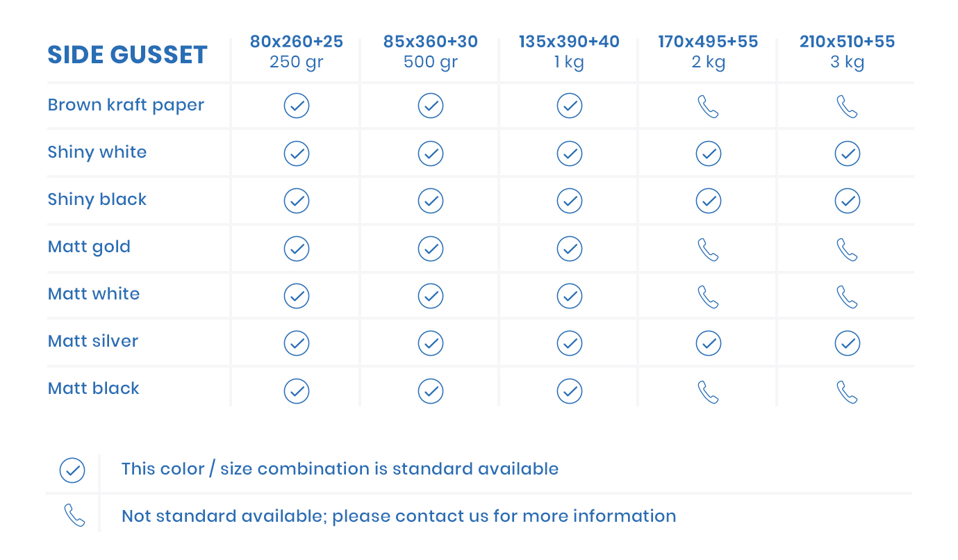Click the 135x390+40 1 kg column header
958x560 pixels.
click(570, 52)
